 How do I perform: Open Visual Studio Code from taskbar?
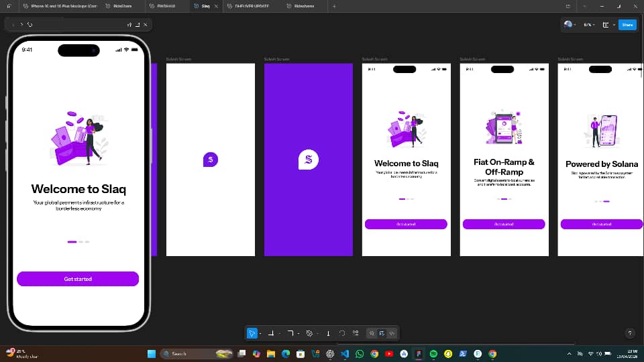pos(345,354)
